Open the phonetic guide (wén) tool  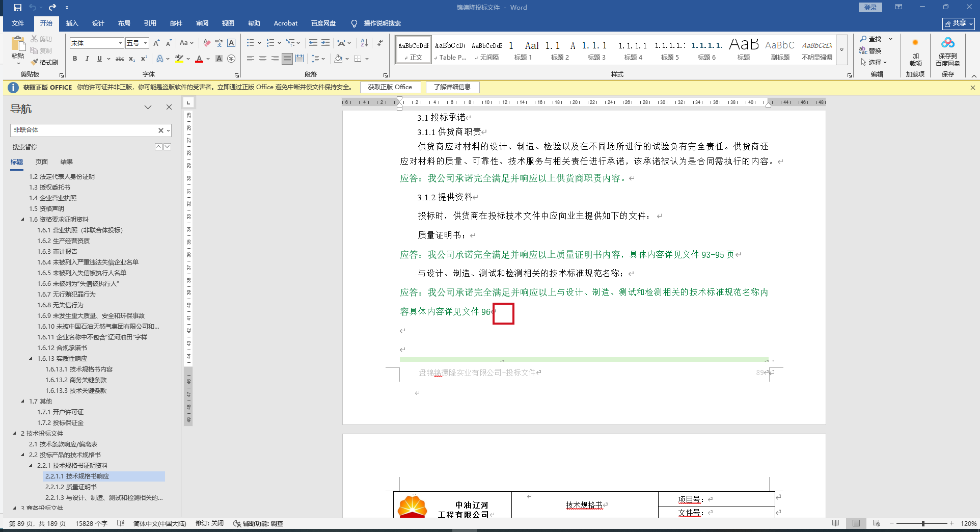click(219, 43)
